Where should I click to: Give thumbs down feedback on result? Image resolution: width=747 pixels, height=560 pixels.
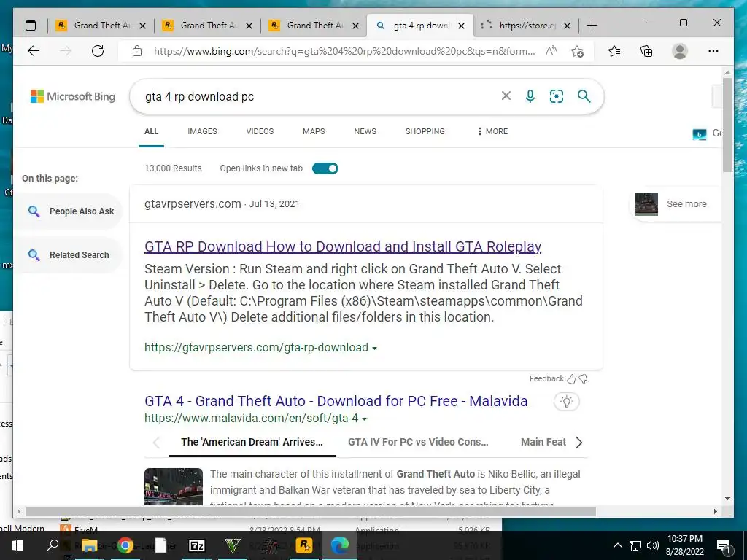(583, 379)
